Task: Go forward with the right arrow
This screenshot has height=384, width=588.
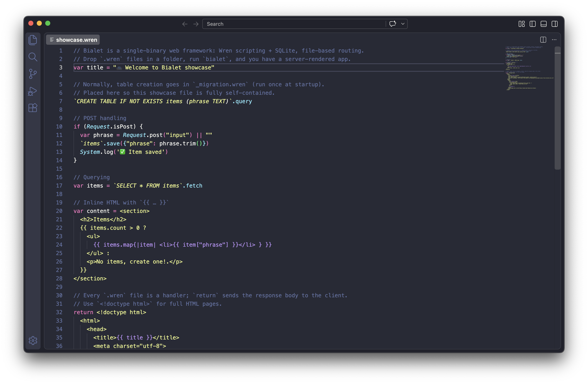Action: (x=196, y=24)
